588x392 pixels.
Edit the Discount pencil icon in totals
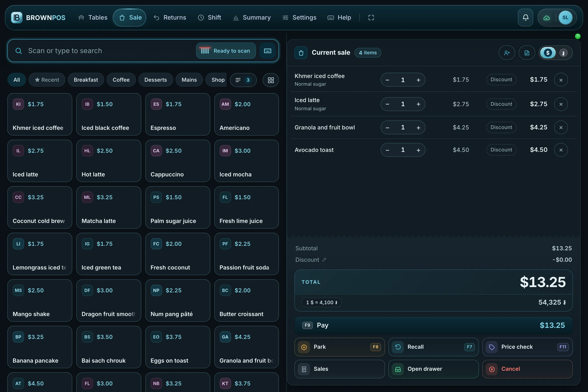[x=324, y=259]
